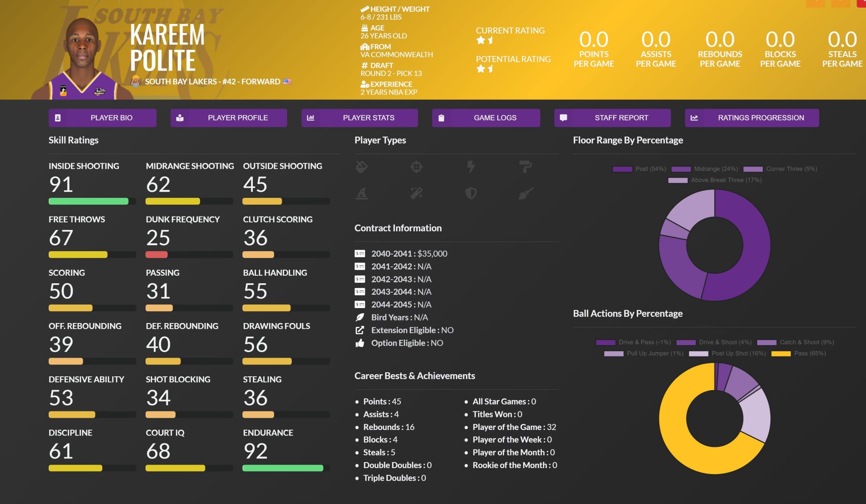
Task: Toggle the Post (54%) chart legend
Action: (x=639, y=169)
